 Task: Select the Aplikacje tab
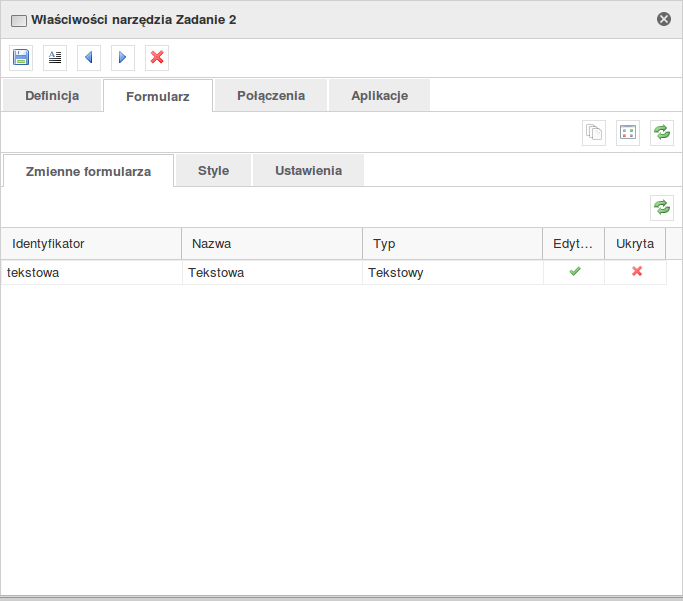(380, 96)
